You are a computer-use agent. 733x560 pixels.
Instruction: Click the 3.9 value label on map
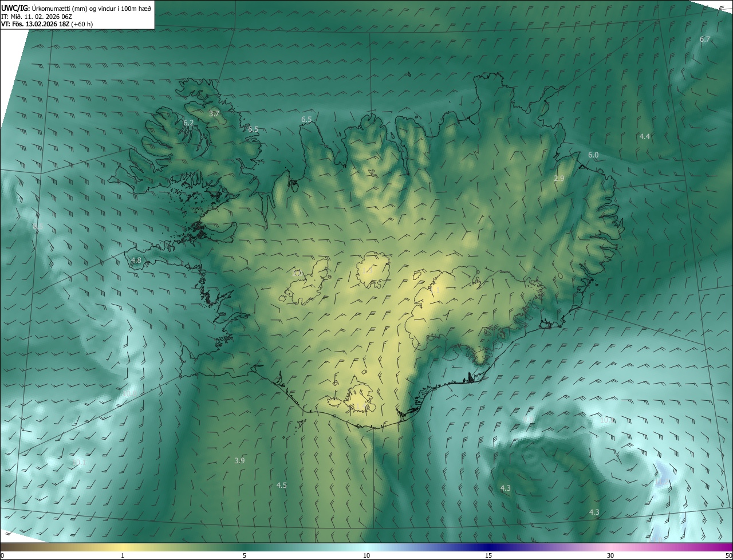coord(239,460)
